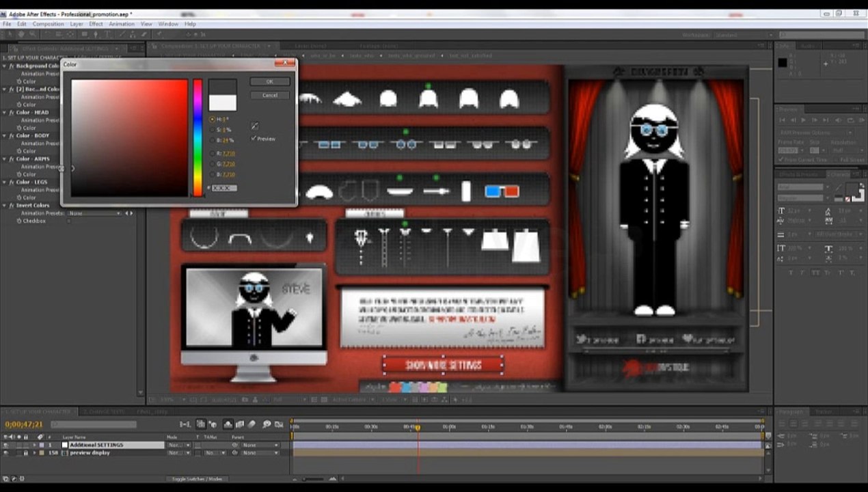Collapse the Color - BODY effect

tap(5, 136)
